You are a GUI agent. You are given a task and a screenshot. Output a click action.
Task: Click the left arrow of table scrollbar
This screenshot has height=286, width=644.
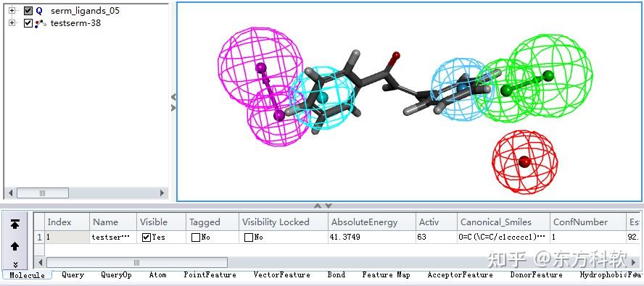(41, 263)
